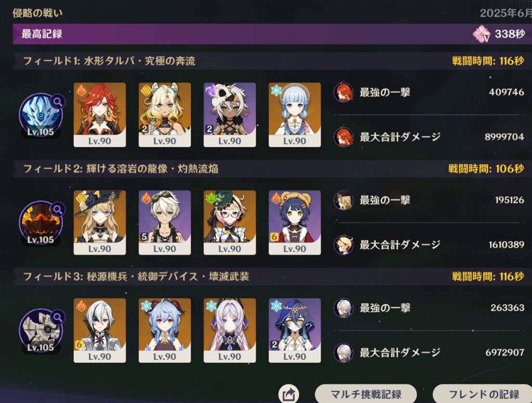Open the share icon button
The width and height of the screenshot is (532, 403).
pyautogui.click(x=289, y=395)
